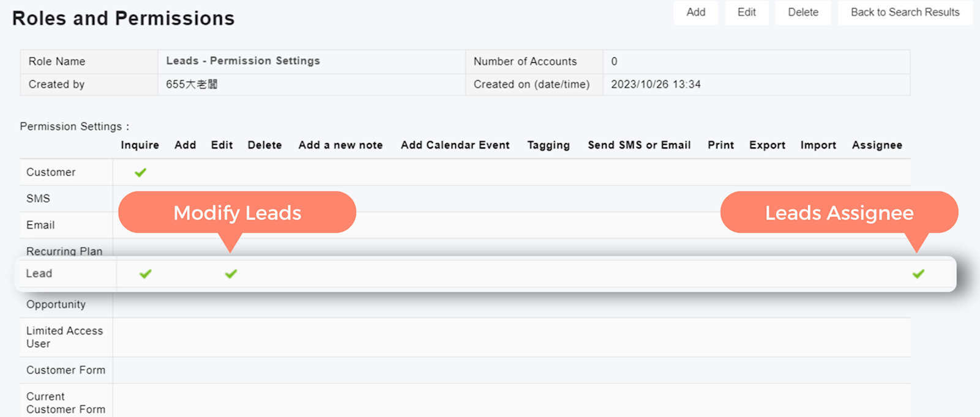
Task: Click the Lead Inquire green checkmark
Action: coord(145,274)
